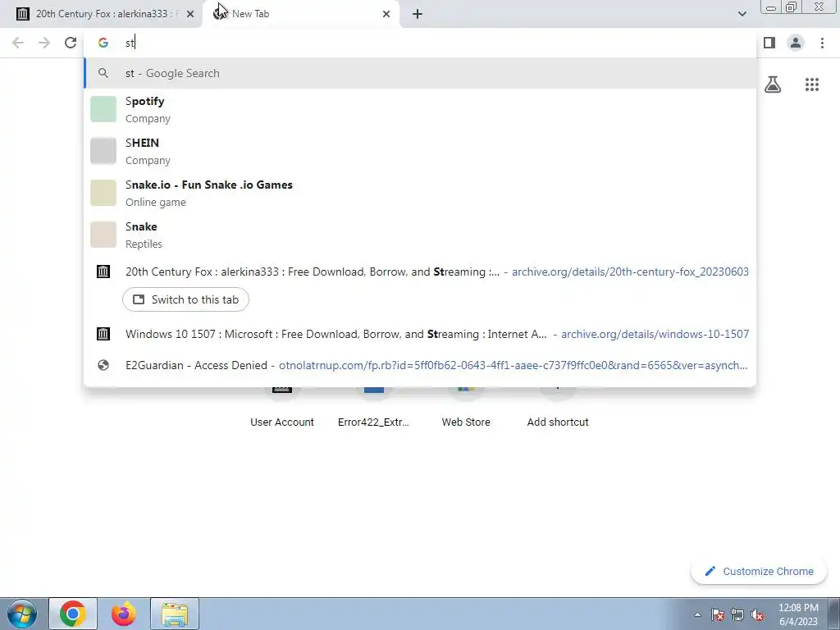Viewport: 840px width, 630px height.
Task: Select the Snake.io Fun Snake Games suggestion
Action: [x=420, y=193]
